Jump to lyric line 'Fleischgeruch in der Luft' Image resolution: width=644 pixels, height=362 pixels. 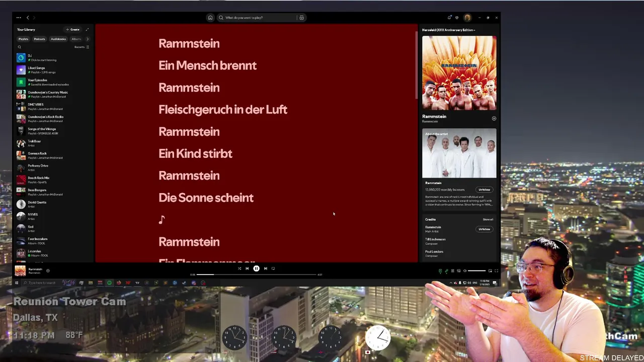tap(223, 110)
